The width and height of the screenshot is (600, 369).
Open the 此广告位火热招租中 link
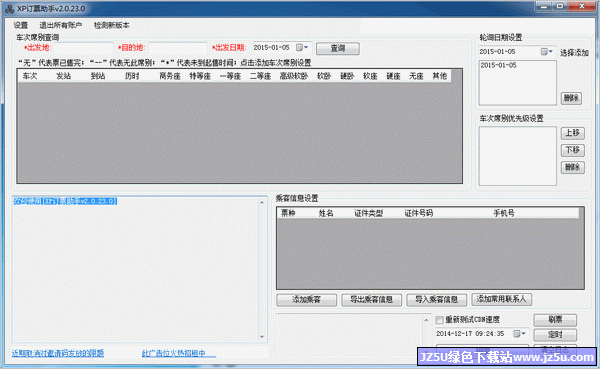pos(179,353)
